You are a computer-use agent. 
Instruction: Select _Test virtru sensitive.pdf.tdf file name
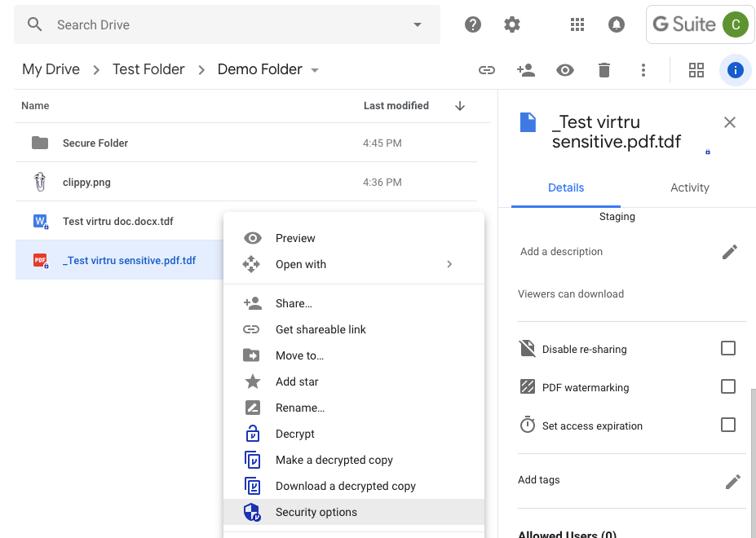129,260
